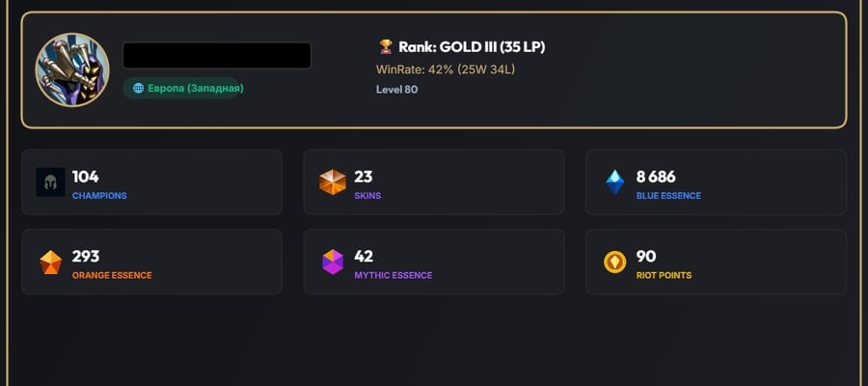Click the trophy icon beside Rank
Viewport: 868px width, 386px height.
[x=386, y=47]
